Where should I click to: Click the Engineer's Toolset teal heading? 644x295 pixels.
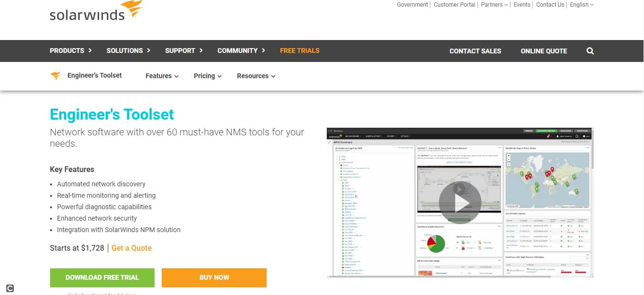(112, 114)
